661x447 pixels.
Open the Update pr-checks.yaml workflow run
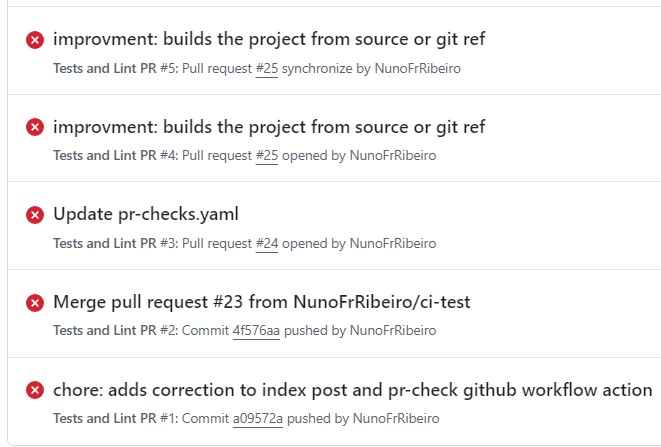[146, 214]
